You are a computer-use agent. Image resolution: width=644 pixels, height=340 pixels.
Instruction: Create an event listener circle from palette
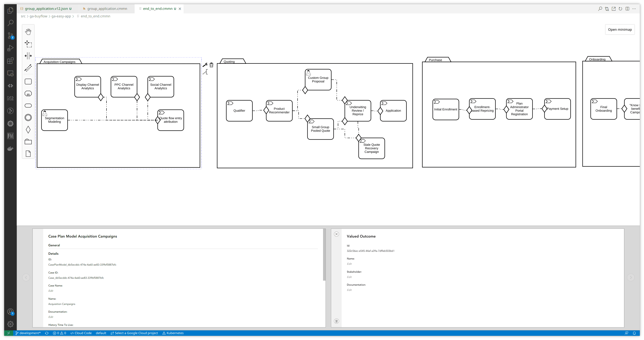click(28, 118)
